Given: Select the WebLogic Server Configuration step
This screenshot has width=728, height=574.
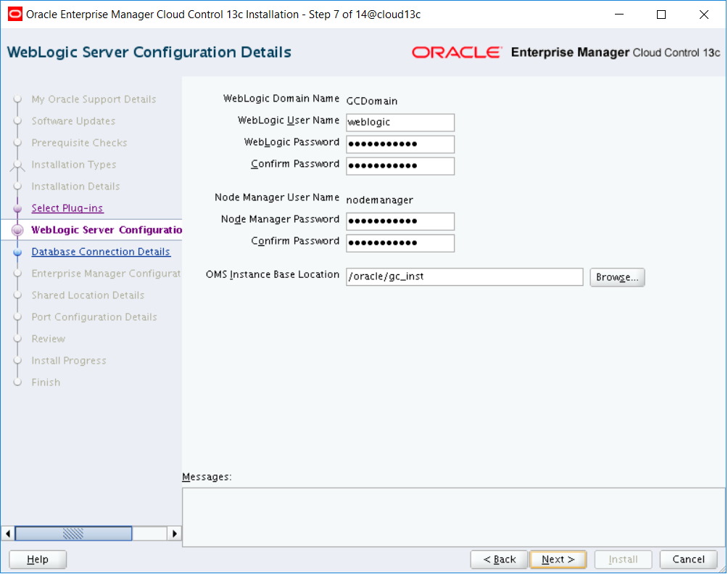Looking at the screenshot, I should pyautogui.click(x=107, y=229).
